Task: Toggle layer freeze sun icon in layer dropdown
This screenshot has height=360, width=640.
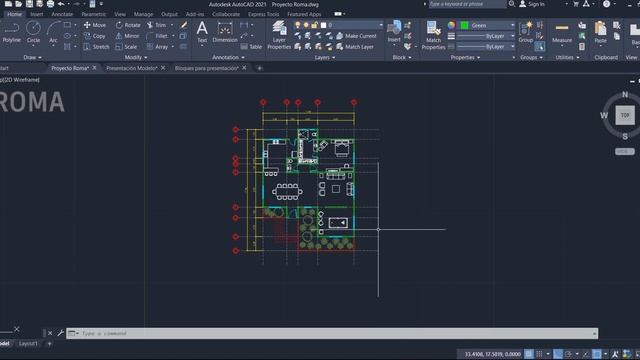Action: click(x=306, y=25)
